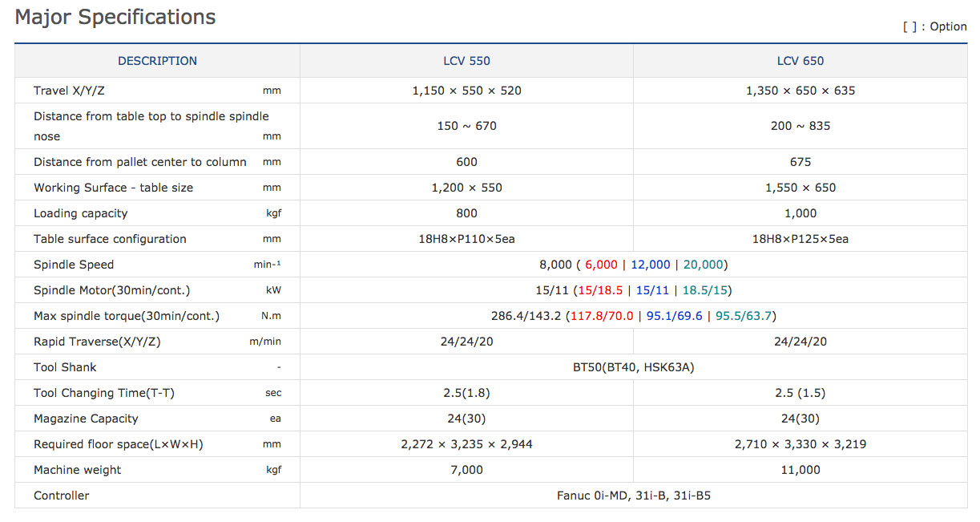Click the blue 95.1/69.6 torque value
The height and width of the screenshot is (522, 980).
(x=674, y=316)
